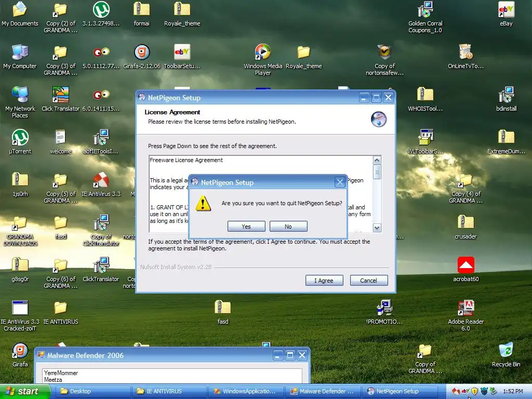The height and width of the screenshot is (399, 532).
Task: Select the IE ANTIVIRUS folder icon
Action: 60,312
